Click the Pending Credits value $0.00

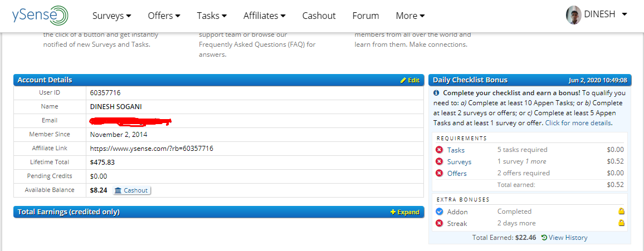[99, 176]
